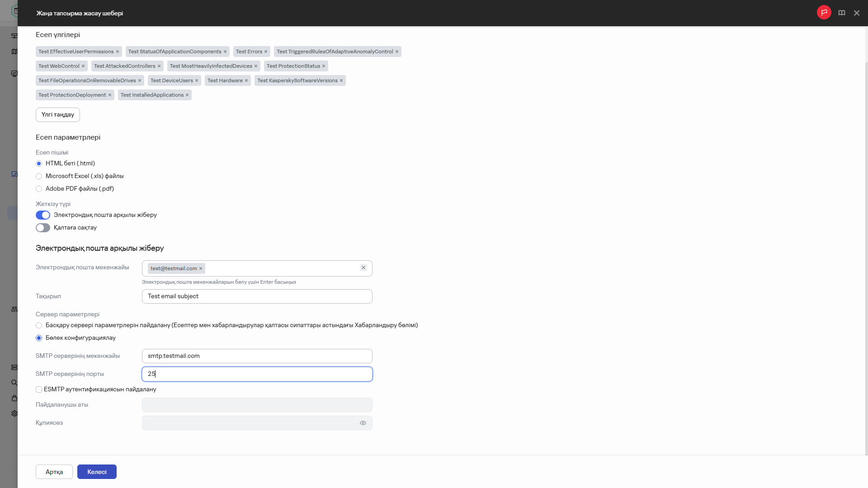Choose to use Administration Server settings
This screenshot has height=488, width=868.
click(39, 325)
